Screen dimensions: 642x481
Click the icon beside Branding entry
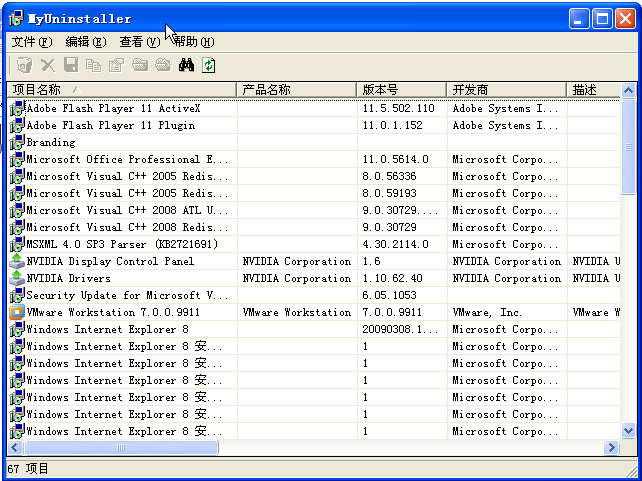(x=17, y=142)
